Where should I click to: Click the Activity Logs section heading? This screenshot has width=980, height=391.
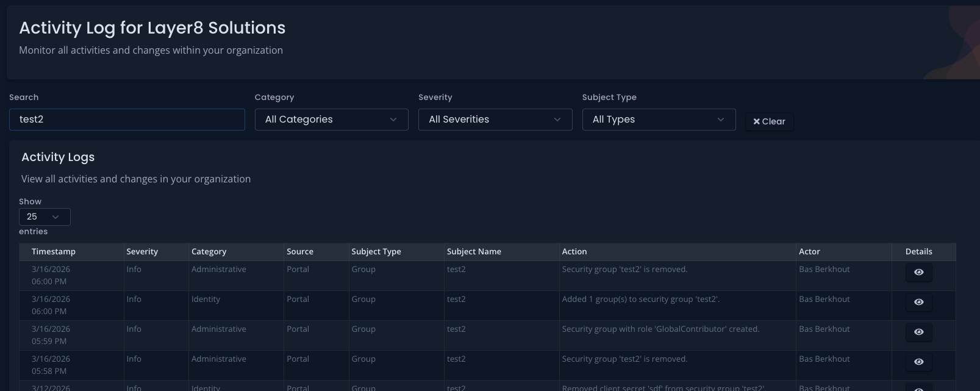[x=58, y=157]
